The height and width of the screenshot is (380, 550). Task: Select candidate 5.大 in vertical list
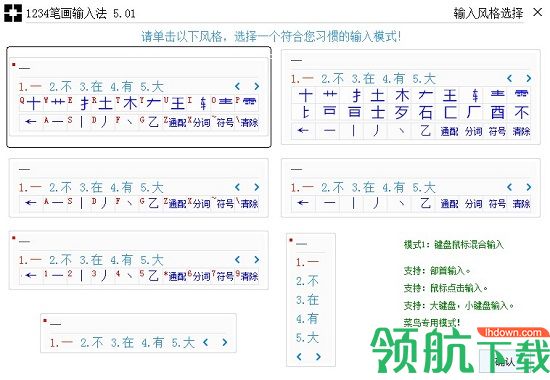[307, 338]
